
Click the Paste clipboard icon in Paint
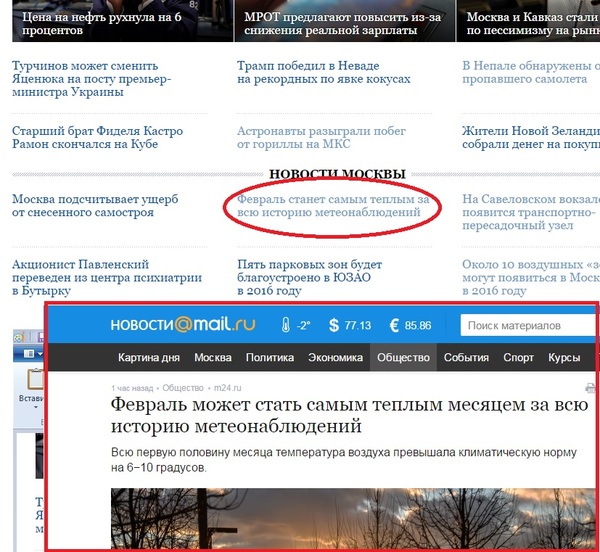(35, 380)
